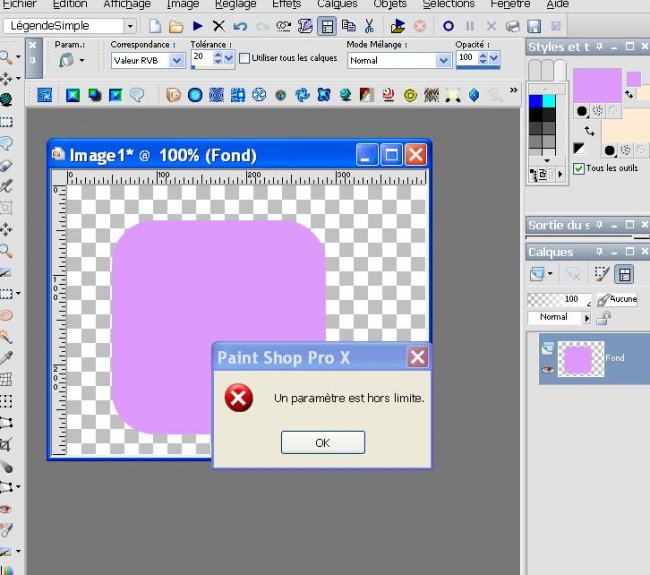Click the blue swirl twirl effect icon
Screen dimensions: 650x575
pos(303,95)
